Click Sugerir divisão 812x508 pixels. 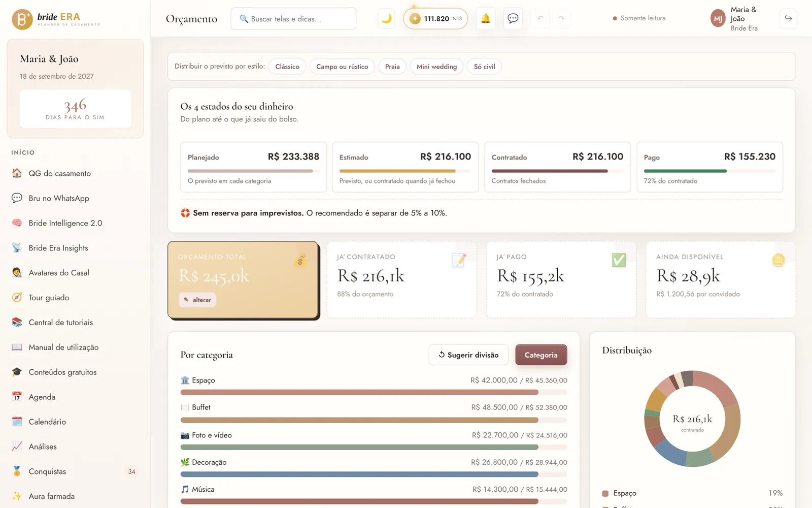coord(468,355)
